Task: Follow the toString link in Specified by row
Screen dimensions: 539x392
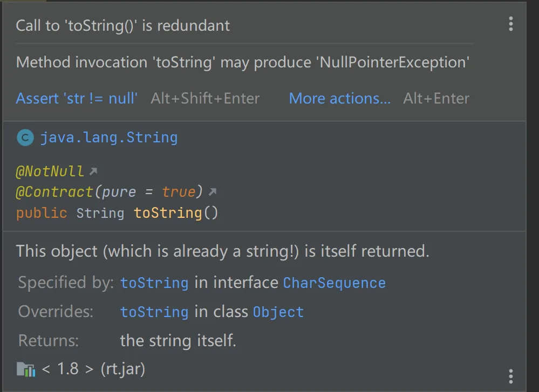Action: pos(154,283)
